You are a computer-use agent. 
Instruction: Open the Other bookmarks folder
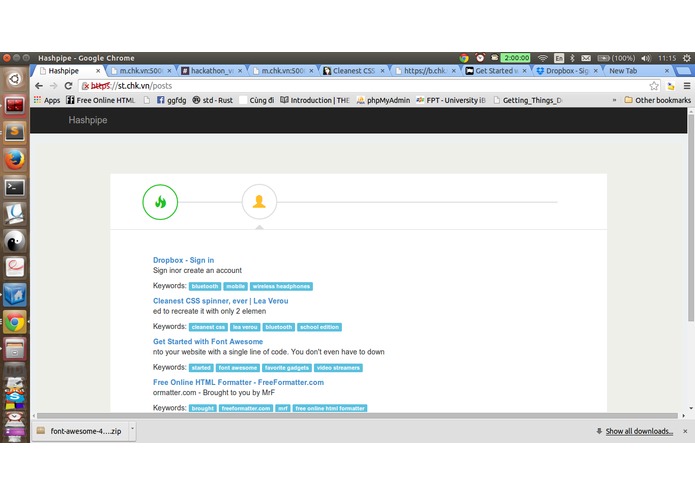click(657, 100)
